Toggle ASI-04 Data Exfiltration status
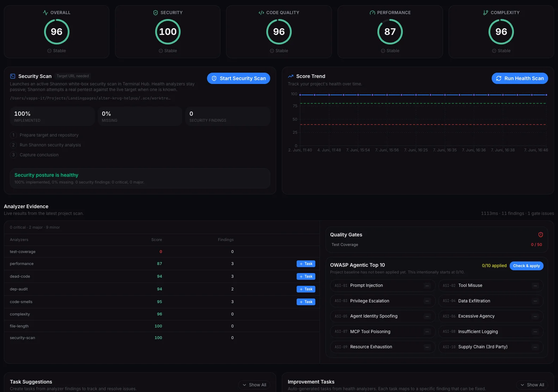 click(535, 301)
